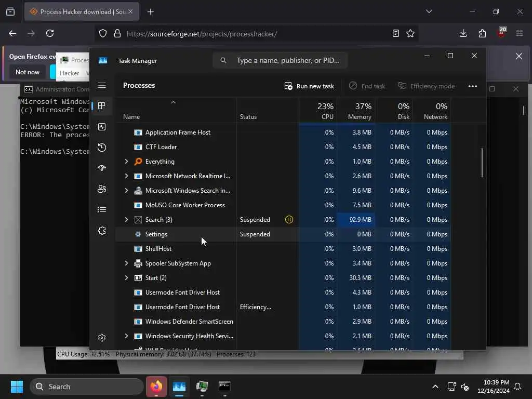Open Firefox extensions puzzle icon

482,33
